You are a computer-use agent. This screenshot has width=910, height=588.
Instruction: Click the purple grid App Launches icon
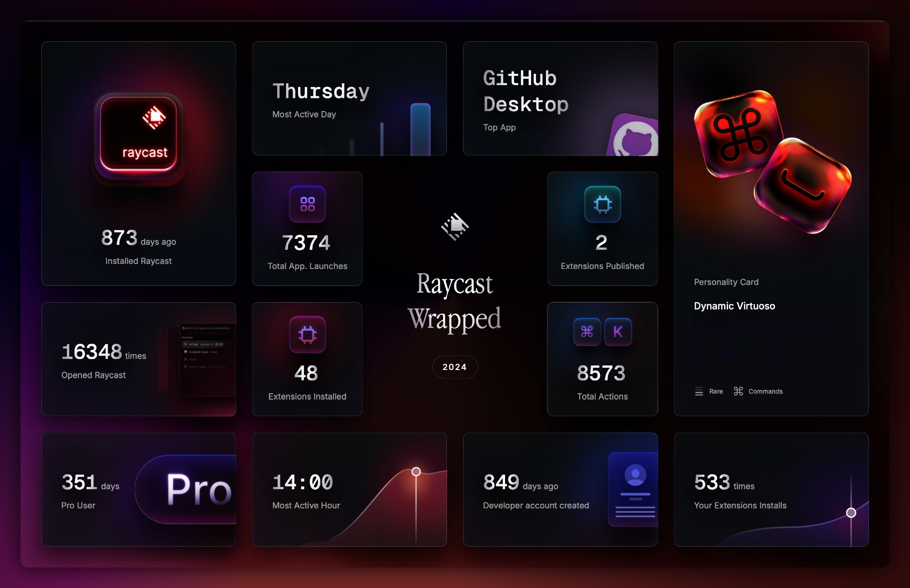pyautogui.click(x=308, y=204)
